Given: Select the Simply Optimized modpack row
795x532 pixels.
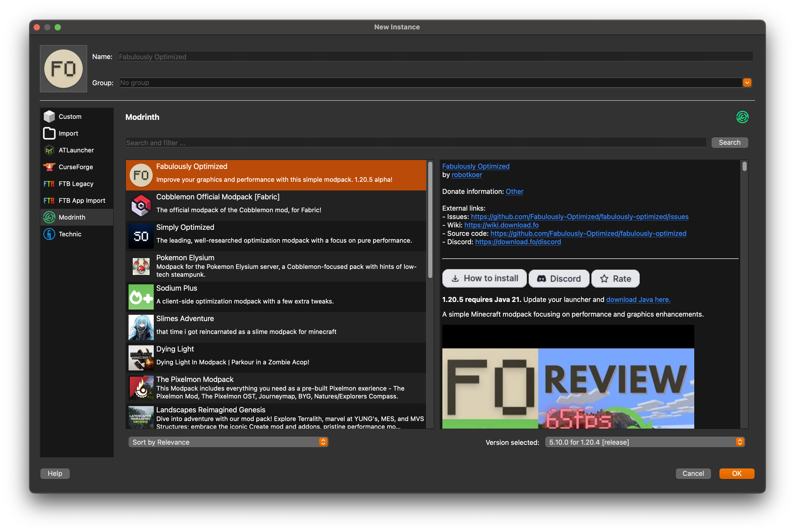Looking at the screenshot, I should pyautogui.click(x=276, y=236).
